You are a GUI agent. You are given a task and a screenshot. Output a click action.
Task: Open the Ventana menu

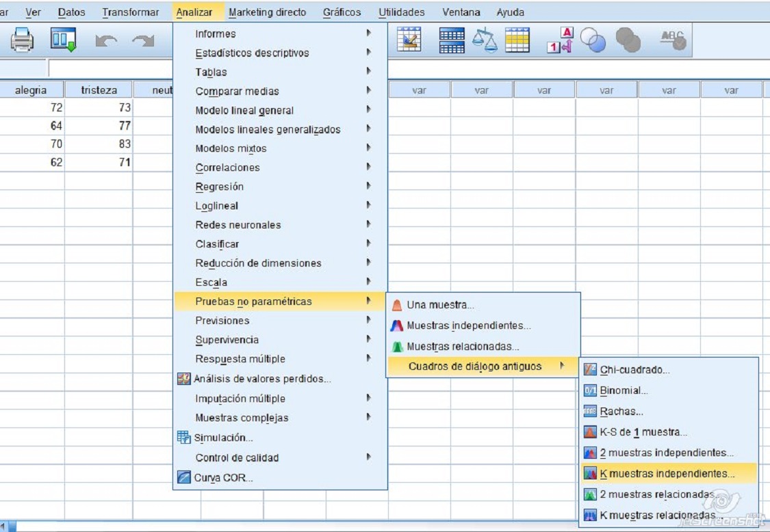[461, 12]
